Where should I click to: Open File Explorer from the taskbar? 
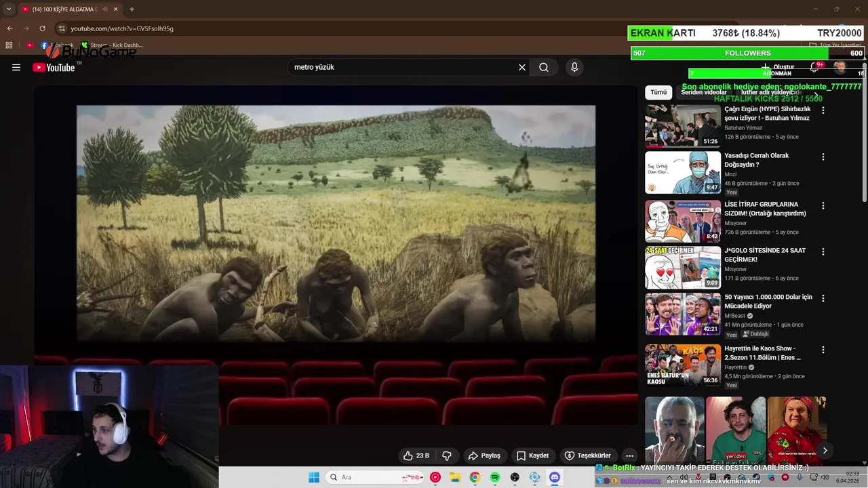455,477
